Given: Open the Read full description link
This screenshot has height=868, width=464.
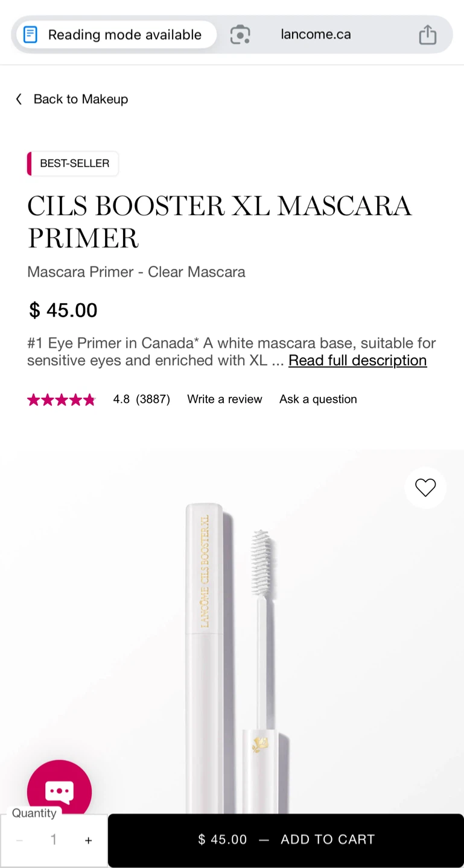Looking at the screenshot, I should pos(357,360).
